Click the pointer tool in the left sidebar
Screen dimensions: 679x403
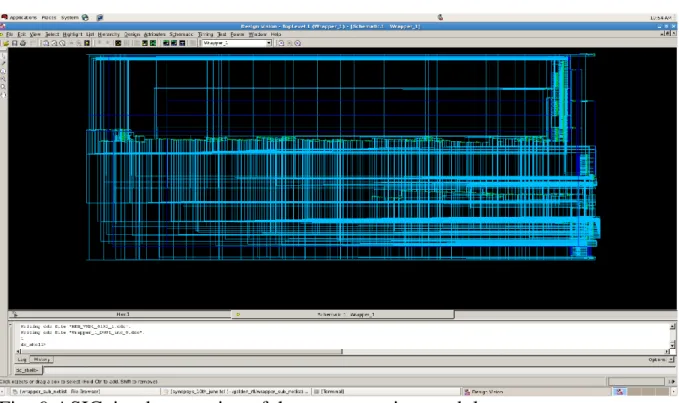coord(3,56)
